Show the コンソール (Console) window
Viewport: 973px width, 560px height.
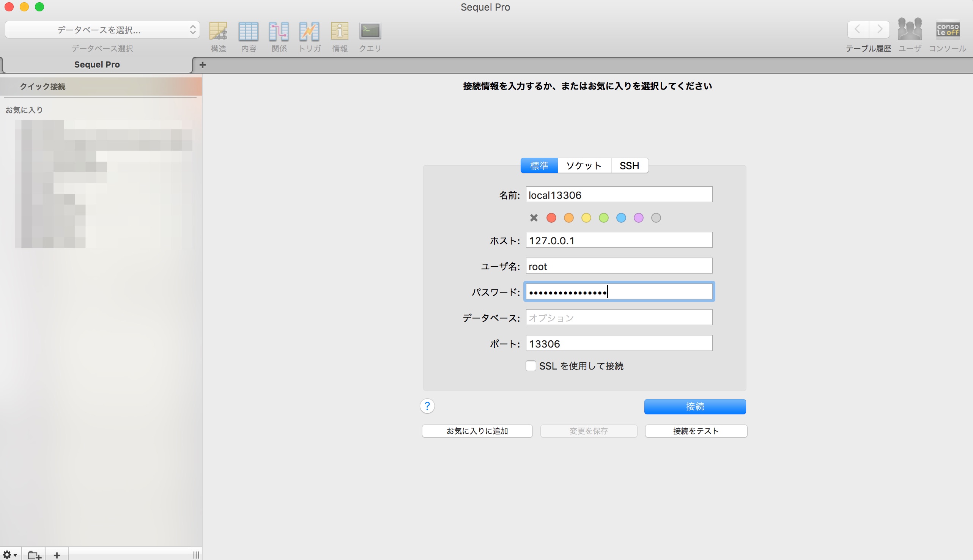coord(948,29)
